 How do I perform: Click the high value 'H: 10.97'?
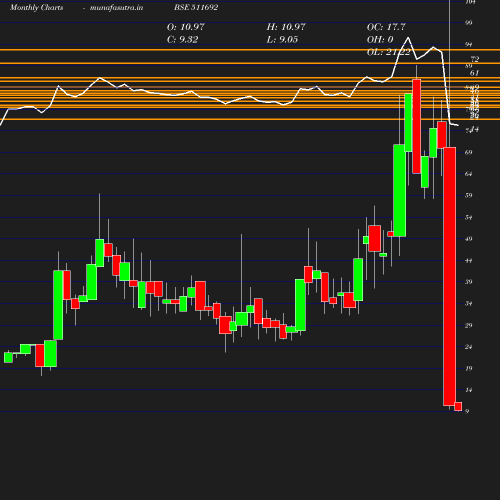coord(286,27)
